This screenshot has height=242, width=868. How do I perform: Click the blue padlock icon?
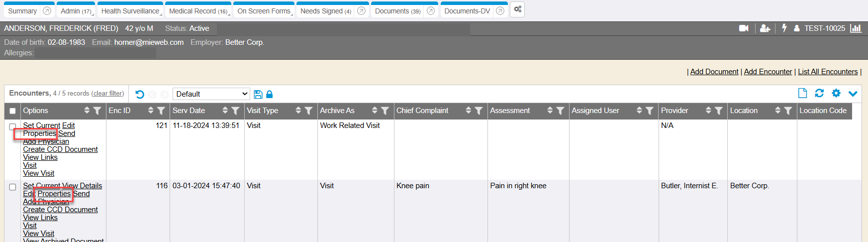[270, 94]
